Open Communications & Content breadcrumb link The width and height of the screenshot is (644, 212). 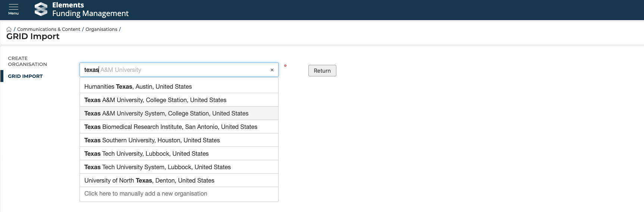[49, 29]
